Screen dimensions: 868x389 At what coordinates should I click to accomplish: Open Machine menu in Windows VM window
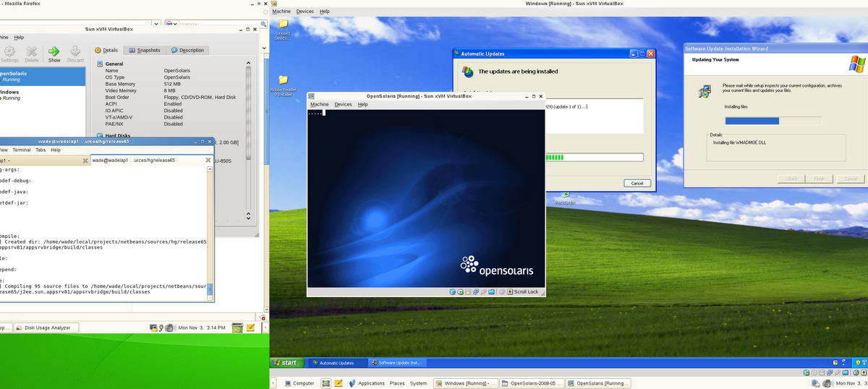pyautogui.click(x=281, y=12)
